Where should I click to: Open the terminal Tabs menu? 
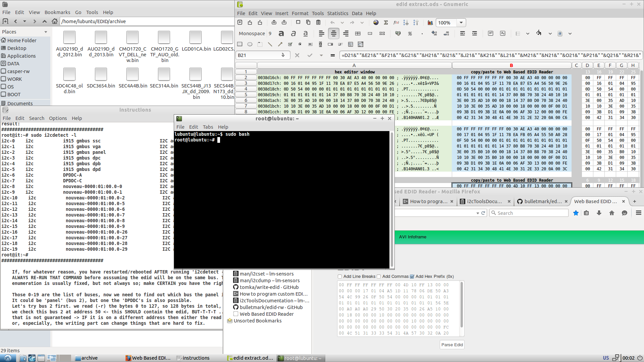coord(208,127)
